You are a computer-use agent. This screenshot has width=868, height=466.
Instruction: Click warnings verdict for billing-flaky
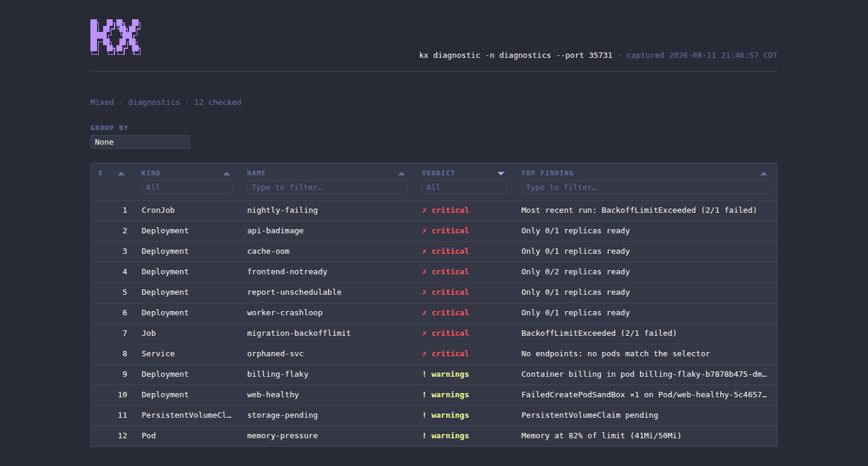pyautogui.click(x=445, y=374)
